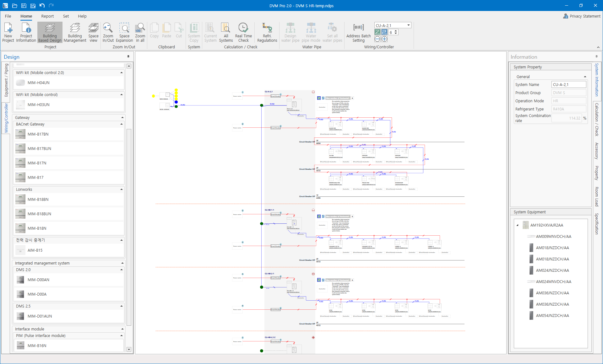Viewport: 603px width, 364px height.
Task: Collapse the WiFi kit (Mobile control 2.0) group
Action: pos(122,73)
